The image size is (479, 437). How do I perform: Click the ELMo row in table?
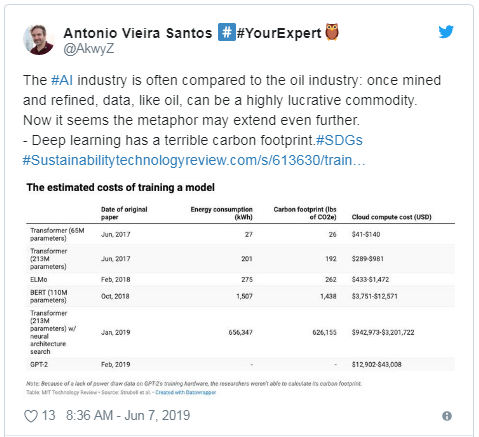coord(240,279)
